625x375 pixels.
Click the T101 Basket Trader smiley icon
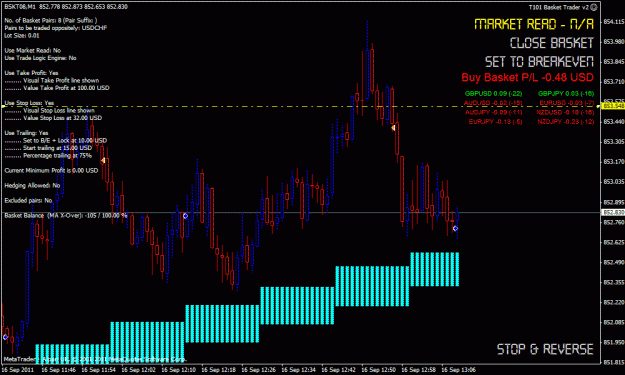tap(594, 7)
